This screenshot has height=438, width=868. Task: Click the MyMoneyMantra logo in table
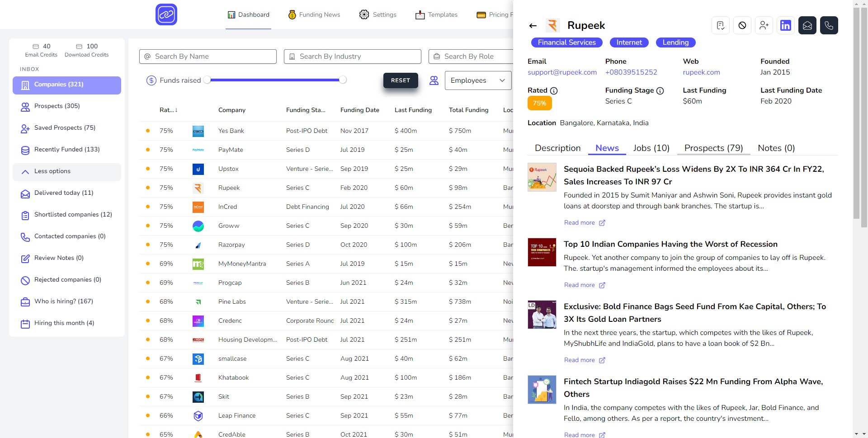click(198, 264)
